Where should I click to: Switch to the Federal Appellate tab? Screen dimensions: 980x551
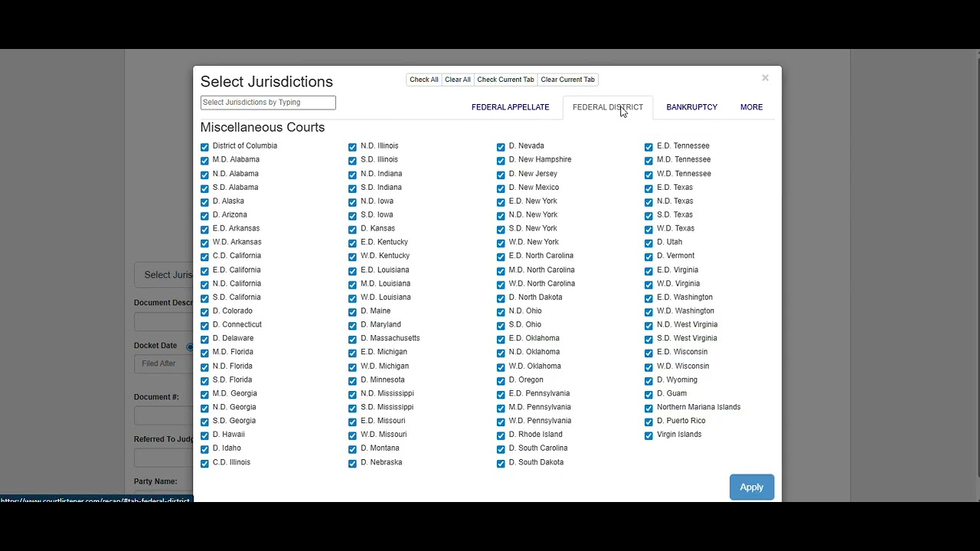pos(511,107)
